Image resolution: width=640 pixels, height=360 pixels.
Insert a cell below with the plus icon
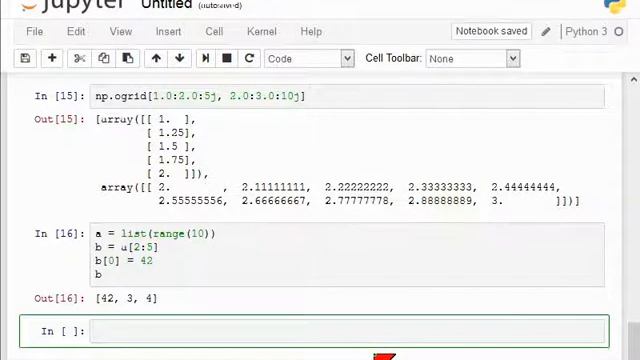point(52,58)
